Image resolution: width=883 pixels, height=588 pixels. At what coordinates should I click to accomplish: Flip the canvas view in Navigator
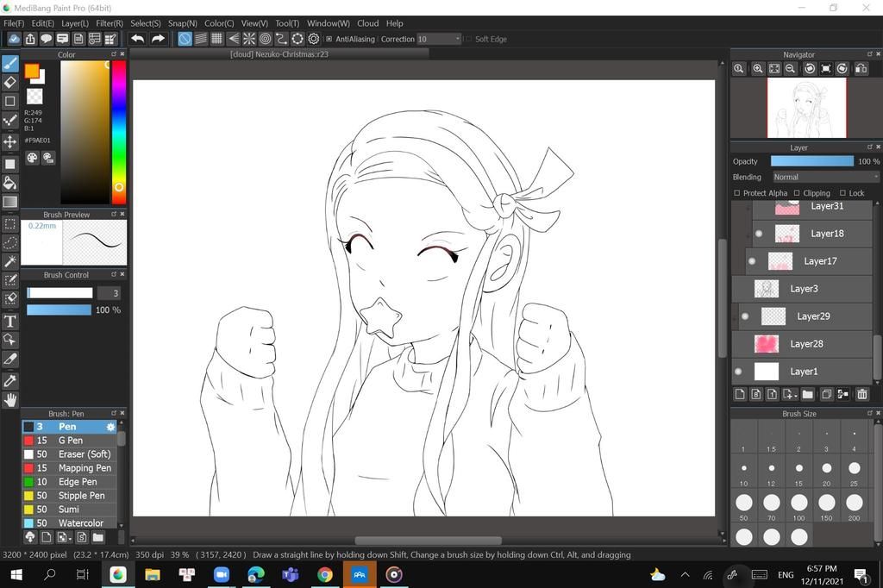pyautogui.click(x=861, y=69)
